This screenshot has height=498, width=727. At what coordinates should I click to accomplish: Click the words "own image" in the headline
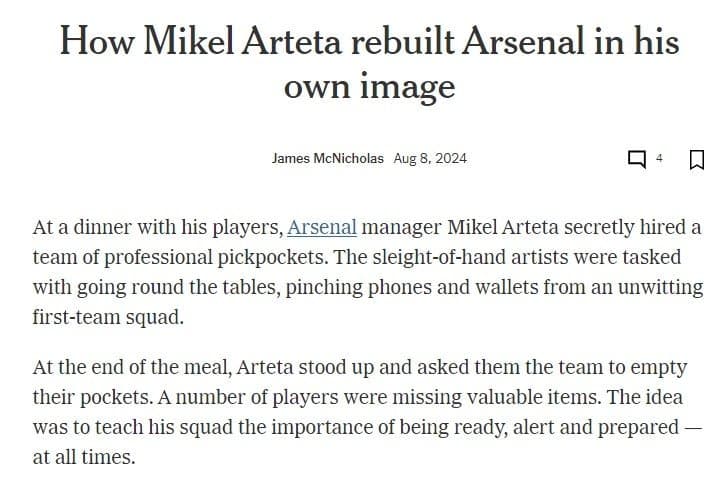point(370,87)
